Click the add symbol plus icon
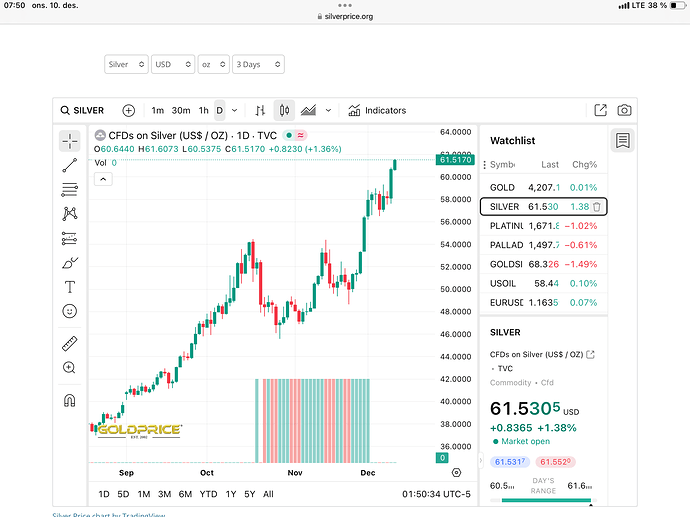Screen dimensions: 690x517 click(128, 110)
